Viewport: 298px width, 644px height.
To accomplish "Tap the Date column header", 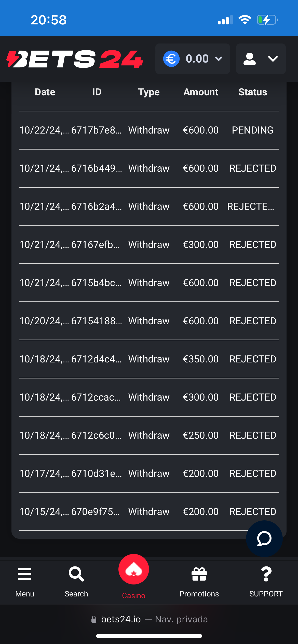I will 45,92.
